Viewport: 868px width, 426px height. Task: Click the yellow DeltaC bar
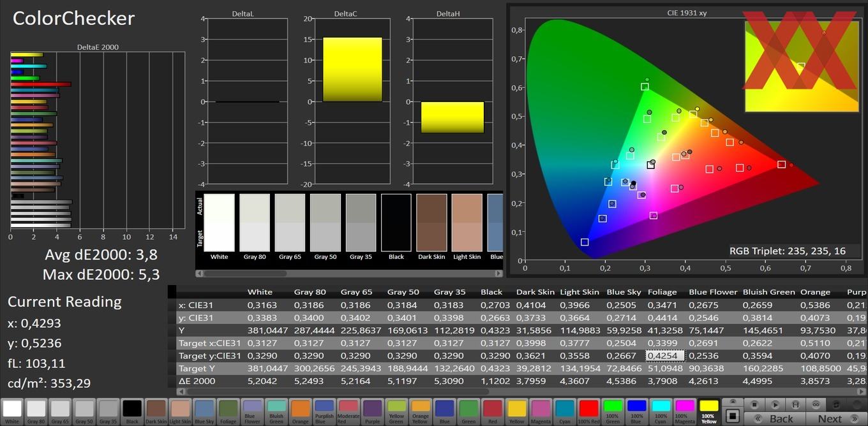click(x=352, y=70)
